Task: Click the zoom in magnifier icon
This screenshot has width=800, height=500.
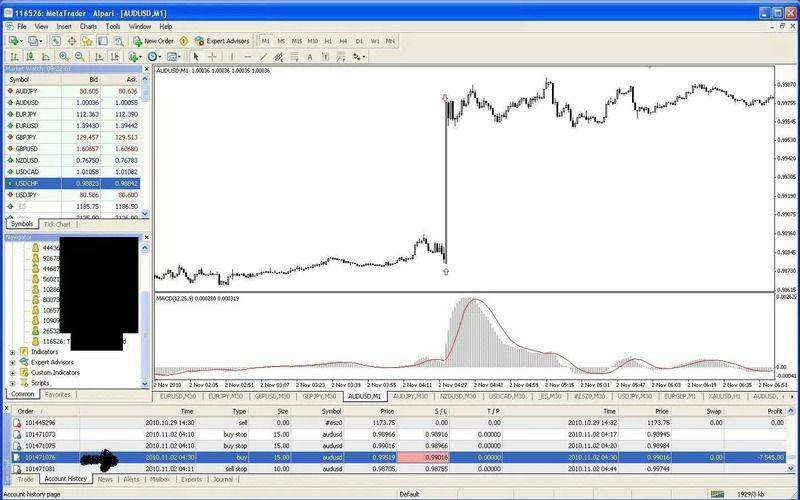Action: pyautogui.click(x=63, y=57)
